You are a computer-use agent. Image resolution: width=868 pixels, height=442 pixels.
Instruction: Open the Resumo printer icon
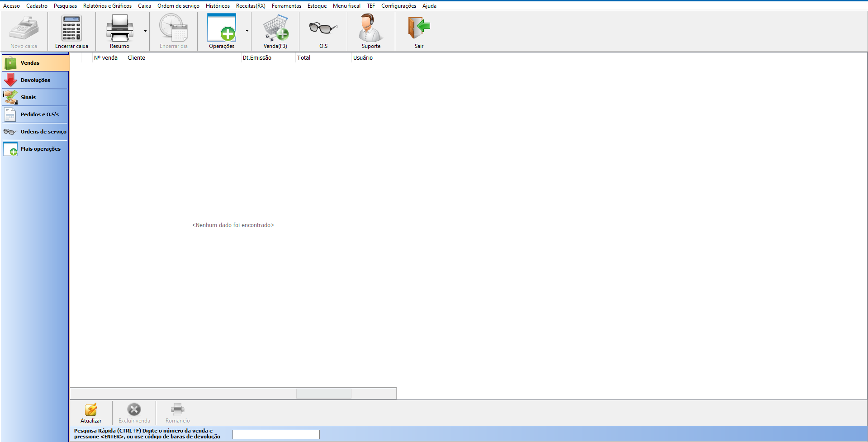tap(119, 28)
